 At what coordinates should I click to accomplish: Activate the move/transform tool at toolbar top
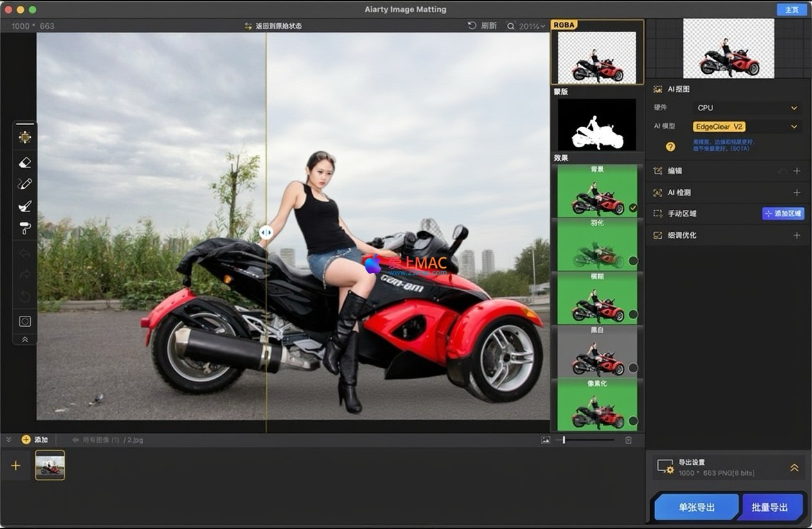click(25, 137)
